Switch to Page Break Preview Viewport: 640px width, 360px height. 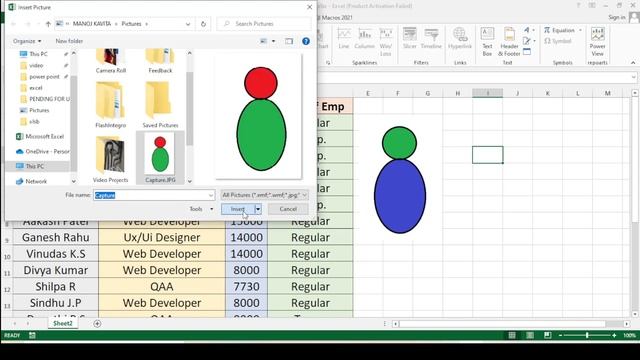click(x=548, y=336)
